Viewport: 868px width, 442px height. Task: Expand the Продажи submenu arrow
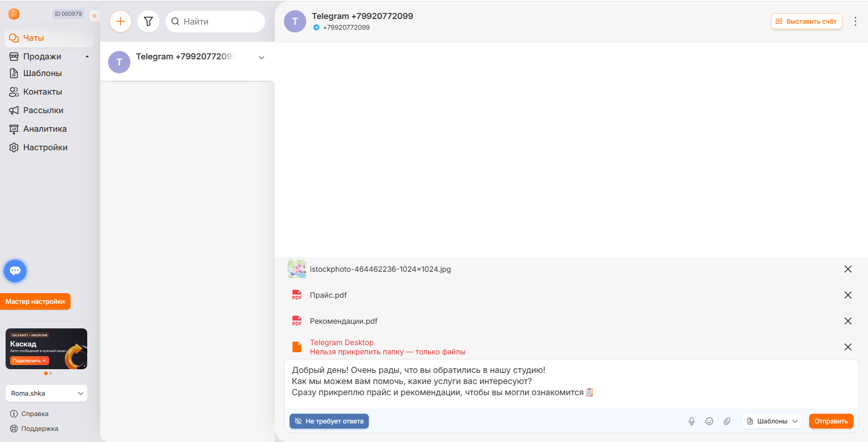click(87, 57)
